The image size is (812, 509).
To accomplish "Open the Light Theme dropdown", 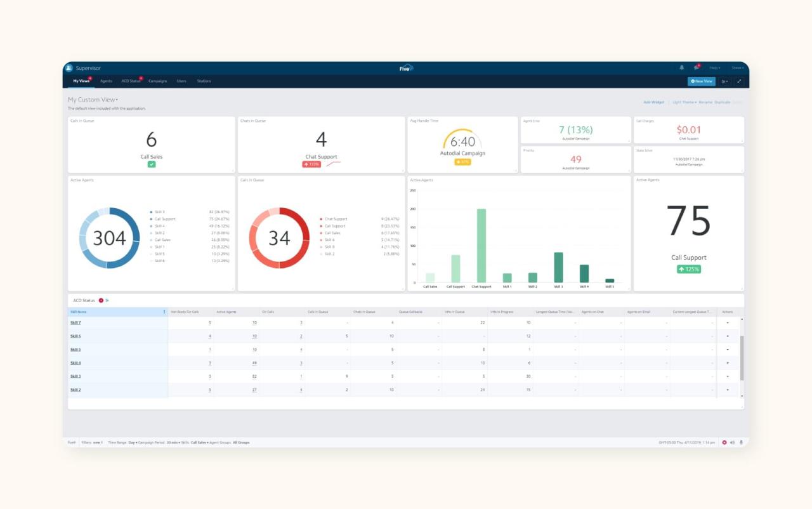I will tap(685, 102).
